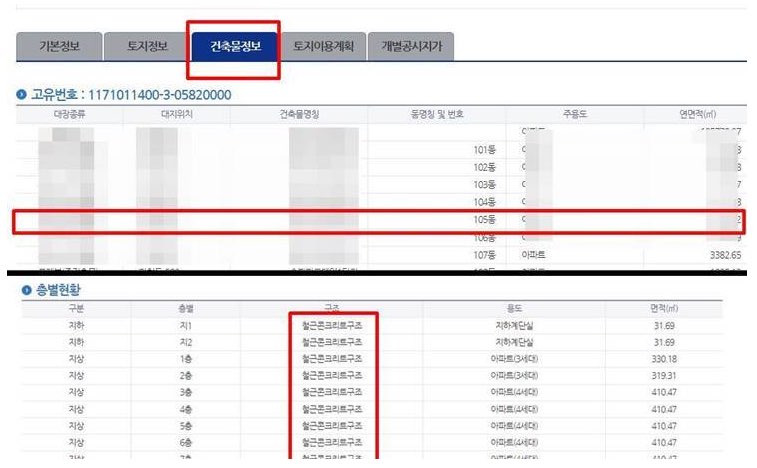Click the 용도 column header
Viewport: 757px width, 468px height.
click(x=514, y=309)
